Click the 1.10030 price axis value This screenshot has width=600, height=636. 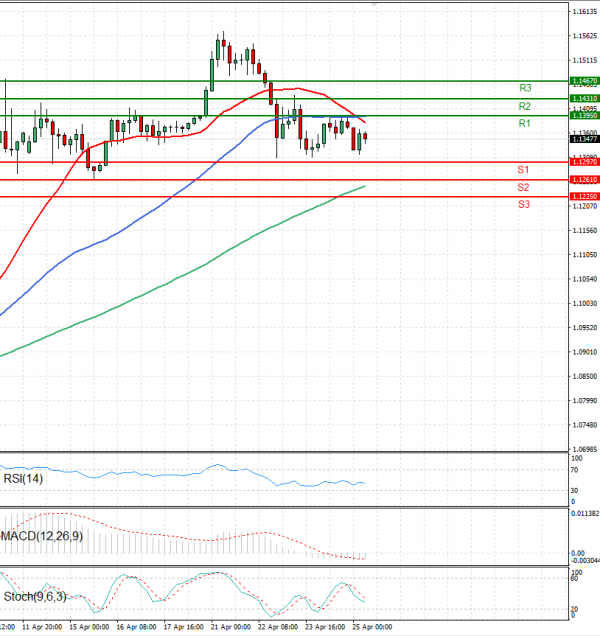[x=585, y=303]
